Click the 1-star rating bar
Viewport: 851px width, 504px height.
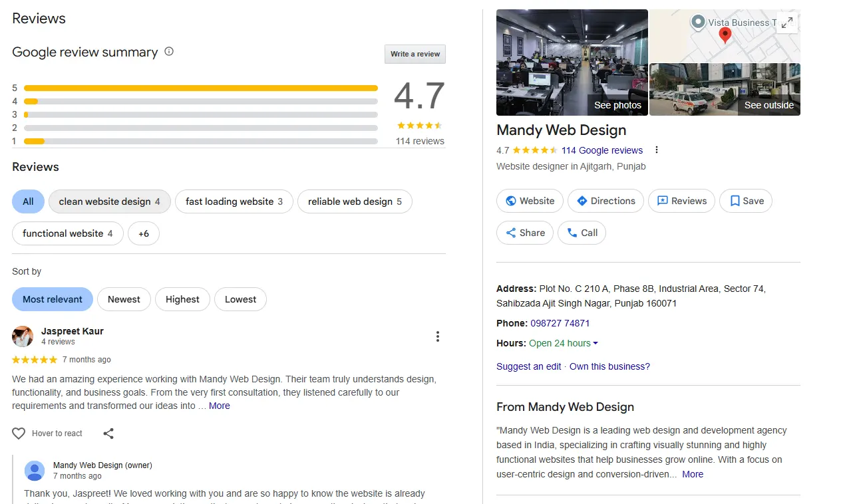point(201,141)
